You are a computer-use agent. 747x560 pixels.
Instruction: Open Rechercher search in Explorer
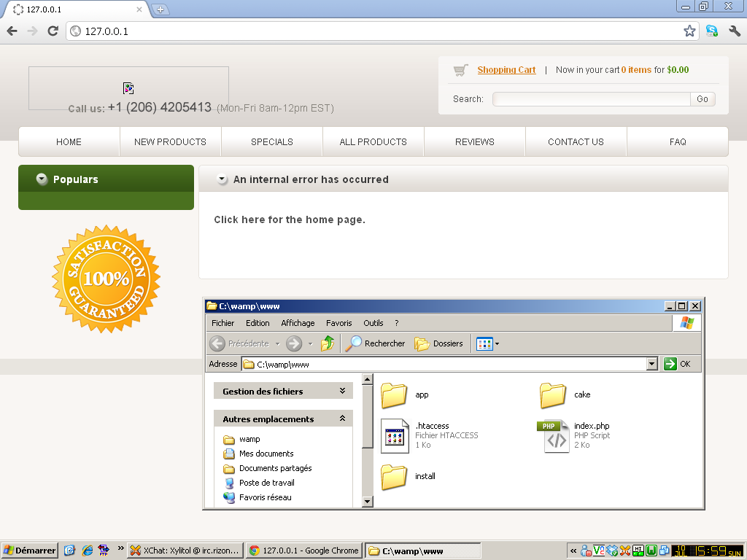[375, 343]
